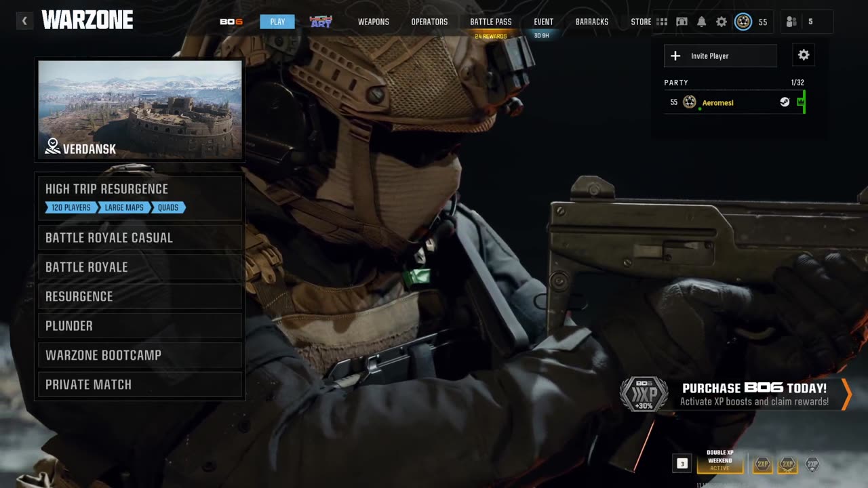Viewport: 868px width, 488px height.
Task: Open the grid-shaped main menu icon
Action: (x=663, y=22)
